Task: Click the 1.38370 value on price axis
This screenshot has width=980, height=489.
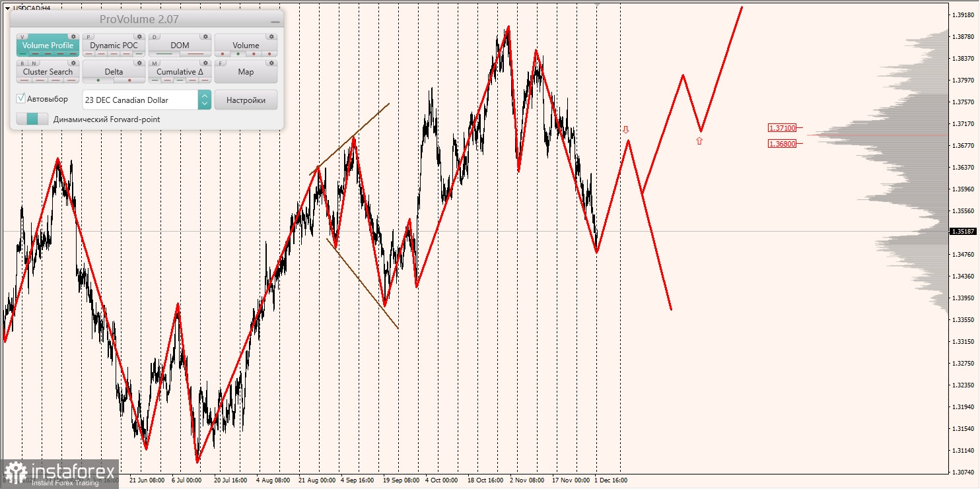Action: [x=964, y=58]
